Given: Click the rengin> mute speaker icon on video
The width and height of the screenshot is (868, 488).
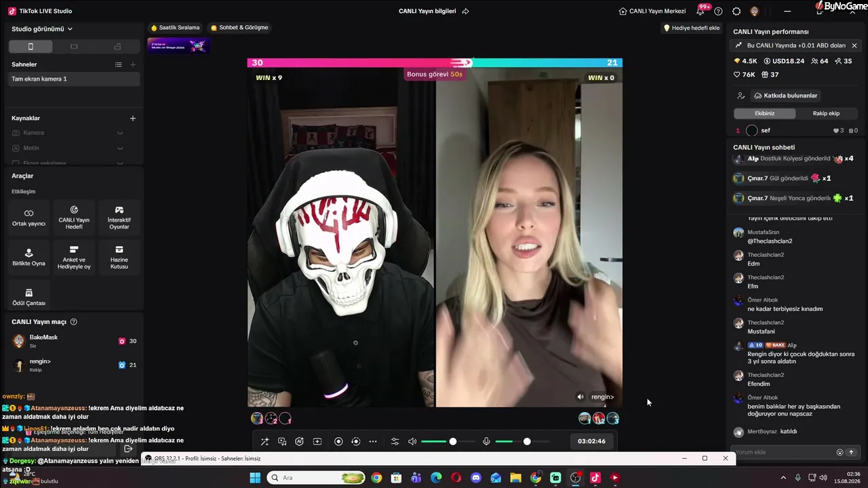Looking at the screenshot, I should pos(580,397).
